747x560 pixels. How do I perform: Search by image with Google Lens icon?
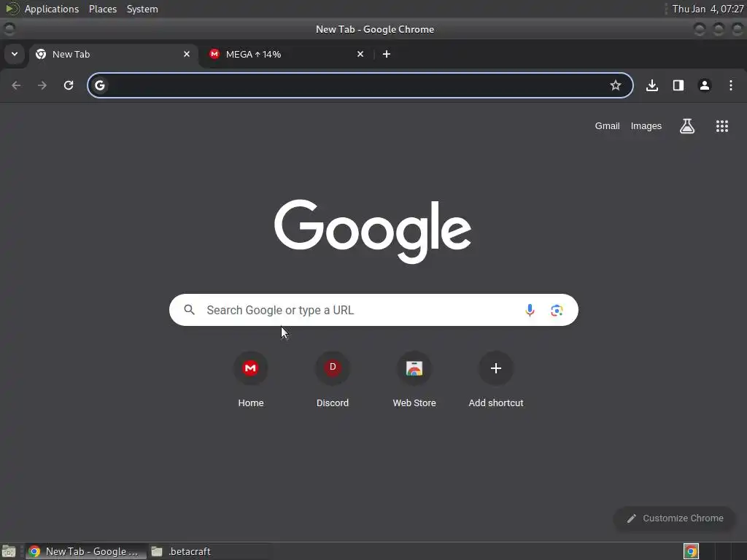[x=557, y=311]
